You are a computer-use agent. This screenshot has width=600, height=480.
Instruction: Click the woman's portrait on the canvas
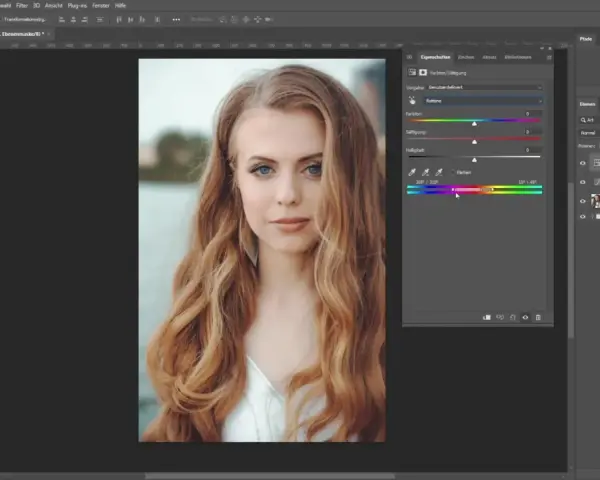(262, 250)
